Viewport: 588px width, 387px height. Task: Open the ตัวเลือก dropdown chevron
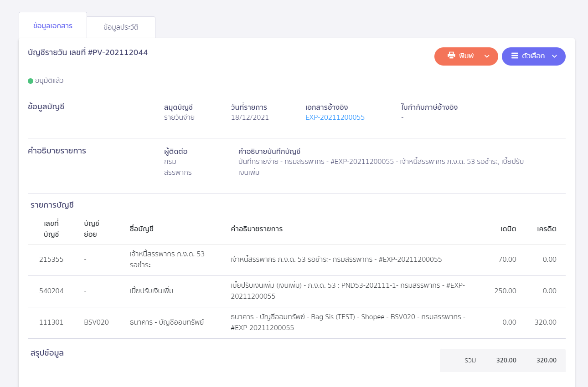[554, 56]
